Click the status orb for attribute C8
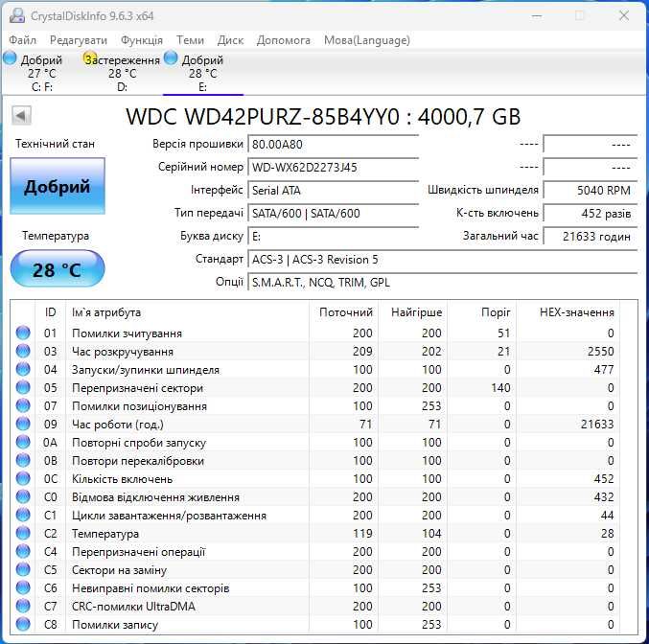Image resolution: width=649 pixels, height=644 pixels. [23, 624]
